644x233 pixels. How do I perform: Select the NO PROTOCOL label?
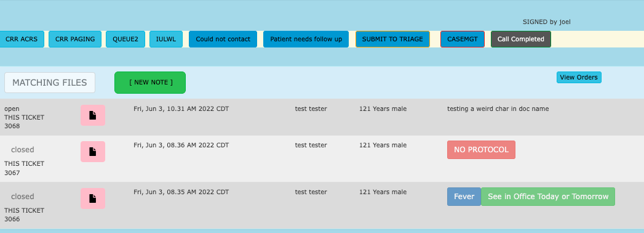click(x=482, y=150)
